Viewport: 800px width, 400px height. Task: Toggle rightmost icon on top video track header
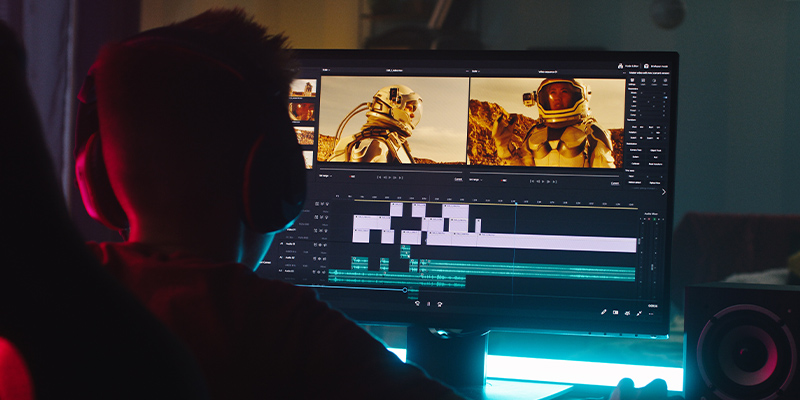[327, 204]
